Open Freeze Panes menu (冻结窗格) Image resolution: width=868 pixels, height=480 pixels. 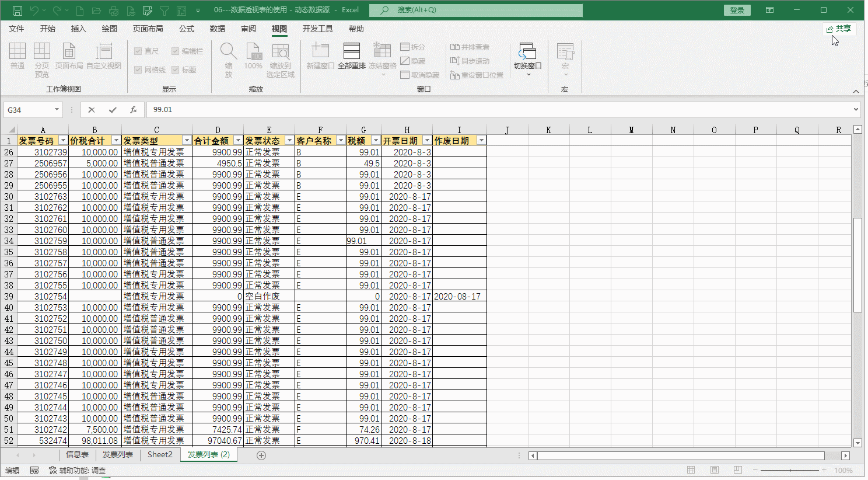pyautogui.click(x=383, y=60)
